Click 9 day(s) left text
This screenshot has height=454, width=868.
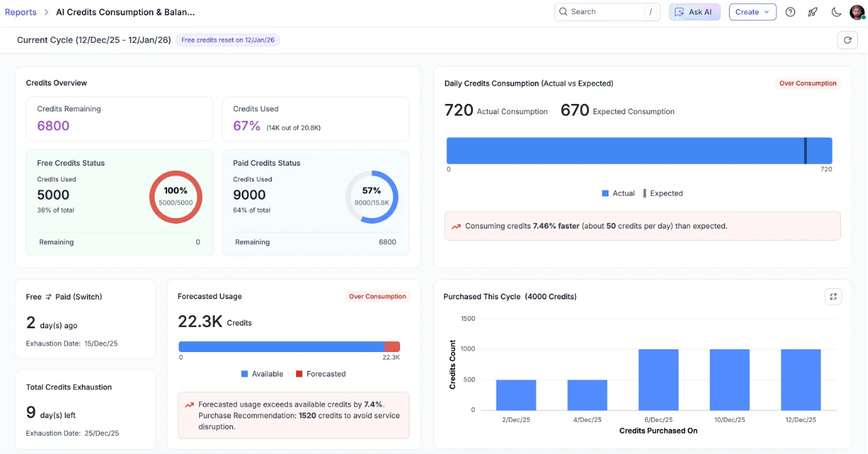click(x=51, y=413)
